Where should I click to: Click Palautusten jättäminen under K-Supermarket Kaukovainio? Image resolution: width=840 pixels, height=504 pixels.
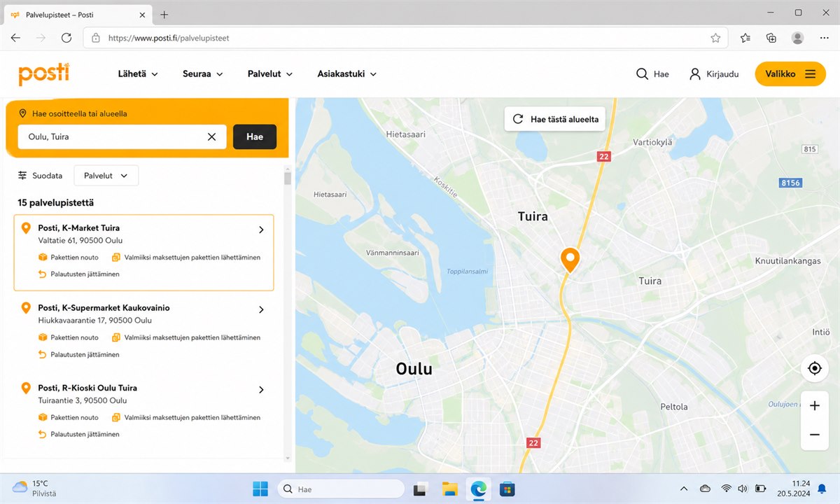coord(78,354)
